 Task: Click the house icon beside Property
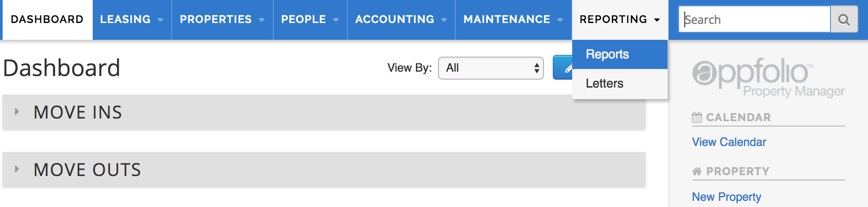pos(697,171)
